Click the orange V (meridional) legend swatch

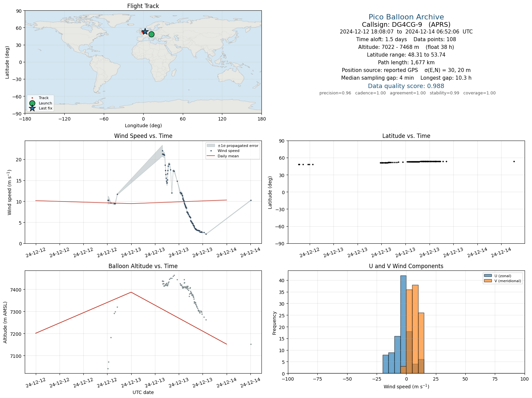[488, 281]
